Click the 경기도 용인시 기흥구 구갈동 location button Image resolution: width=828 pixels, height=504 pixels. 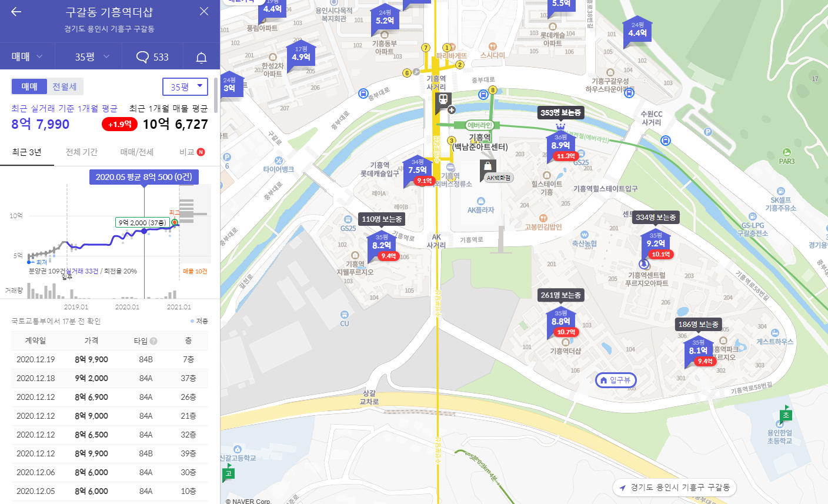click(x=674, y=488)
